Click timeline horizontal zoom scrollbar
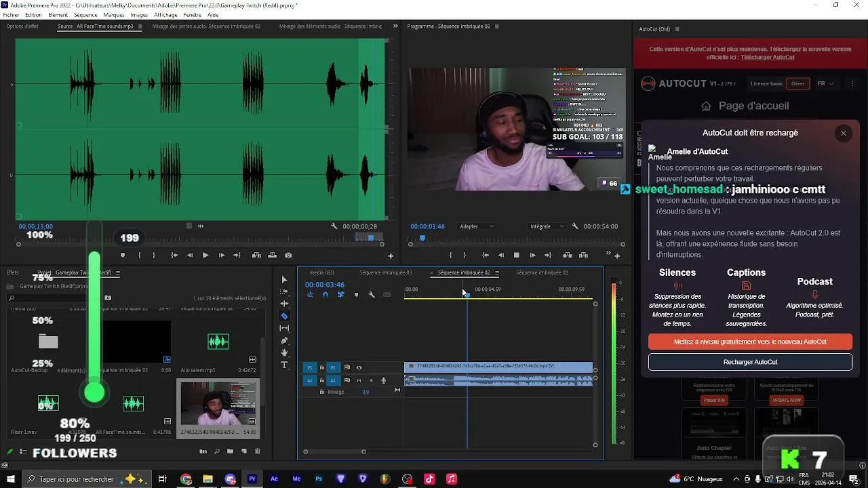Screen dimensions: 868x488 [x=334, y=451]
